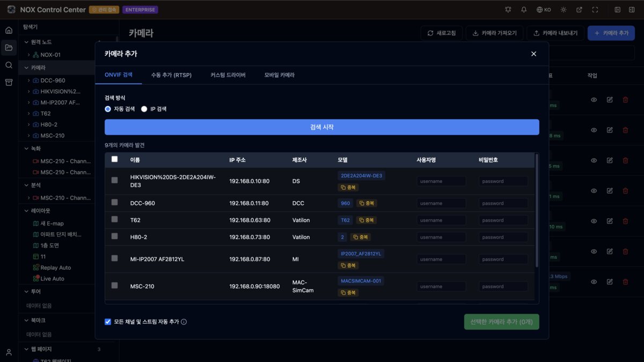Select the IP 검색 radio button
Screen dimensions: 644x362
coord(144,109)
